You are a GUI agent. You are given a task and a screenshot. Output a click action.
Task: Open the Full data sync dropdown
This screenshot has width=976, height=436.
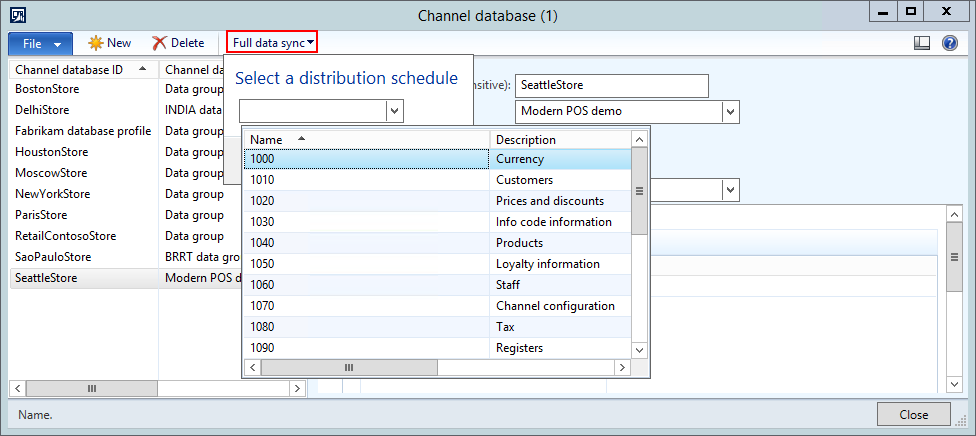pyautogui.click(x=273, y=43)
